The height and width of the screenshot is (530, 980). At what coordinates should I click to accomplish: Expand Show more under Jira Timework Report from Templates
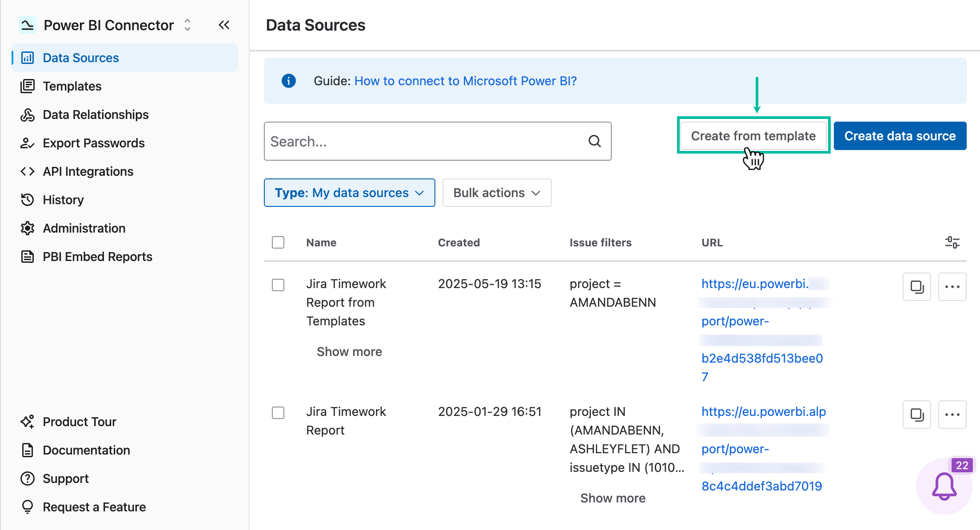click(x=350, y=352)
